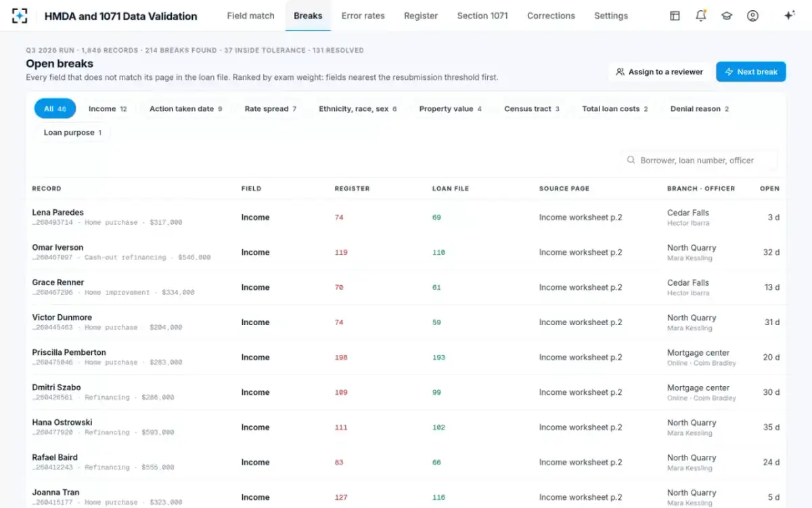Go to the Register tab
Screen dimensions: 812x508
(x=421, y=16)
